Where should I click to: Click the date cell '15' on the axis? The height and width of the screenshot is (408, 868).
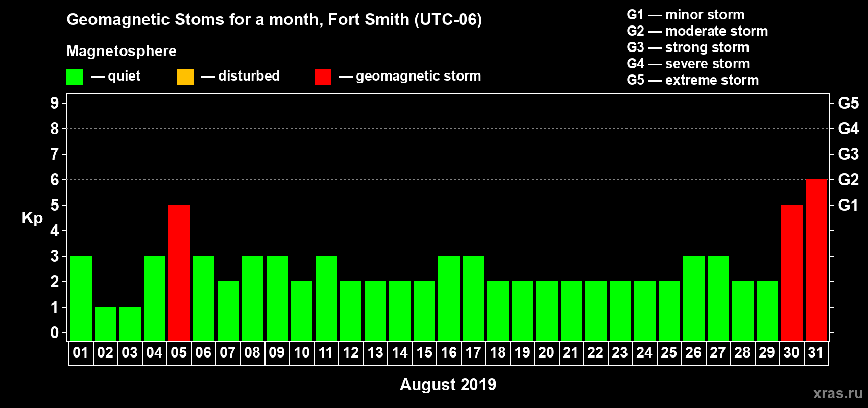click(x=424, y=353)
